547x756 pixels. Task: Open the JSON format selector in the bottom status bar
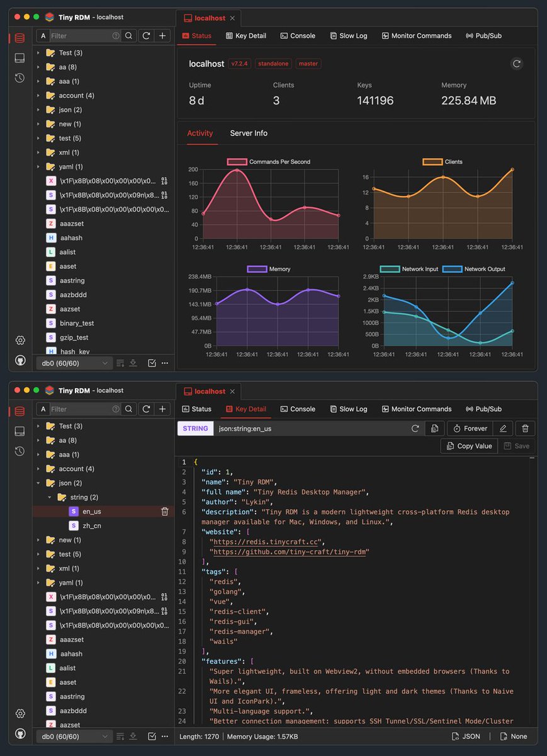466,736
